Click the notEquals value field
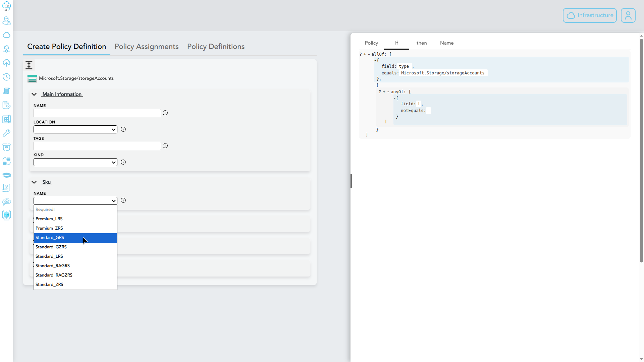Screen dimensions: 644x362 (x=429, y=111)
